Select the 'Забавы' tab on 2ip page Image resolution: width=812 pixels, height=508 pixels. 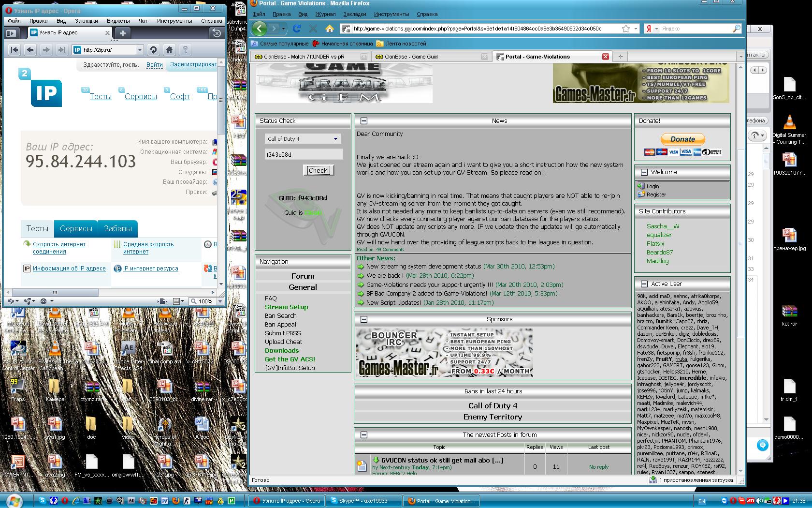pos(118,228)
